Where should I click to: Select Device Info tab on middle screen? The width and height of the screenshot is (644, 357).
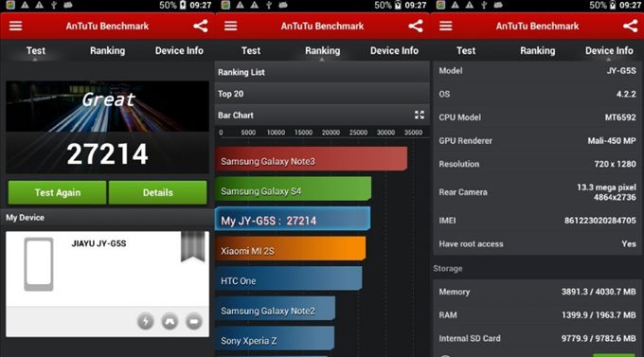(x=394, y=50)
